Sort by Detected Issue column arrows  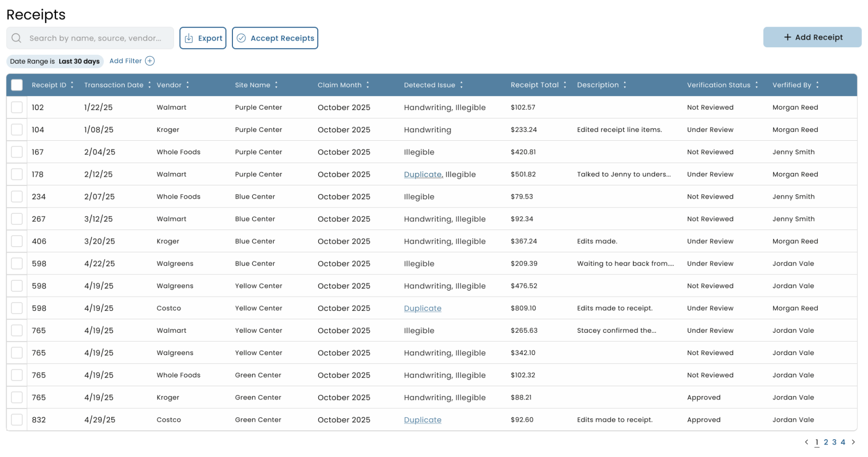click(462, 85)
